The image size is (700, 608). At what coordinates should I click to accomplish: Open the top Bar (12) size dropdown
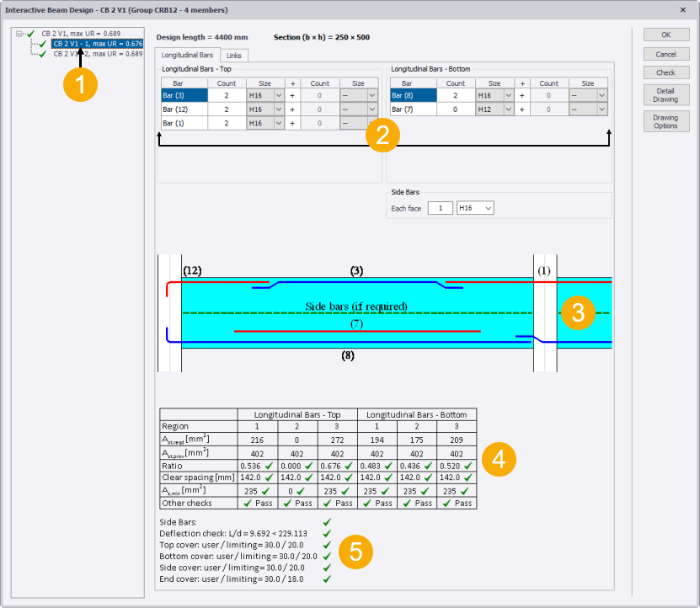pyautogui.click(x=278, y=109)
